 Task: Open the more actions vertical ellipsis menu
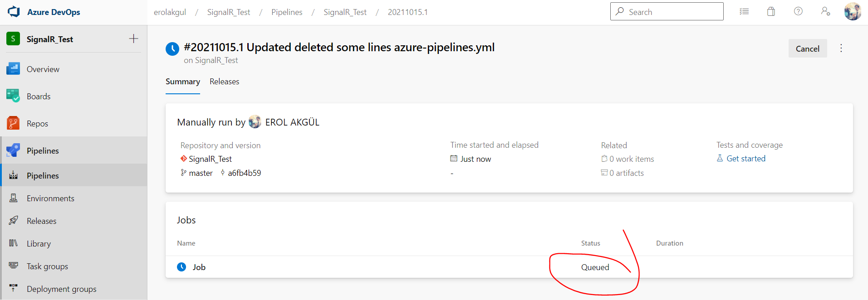click(x=841, y=48)
